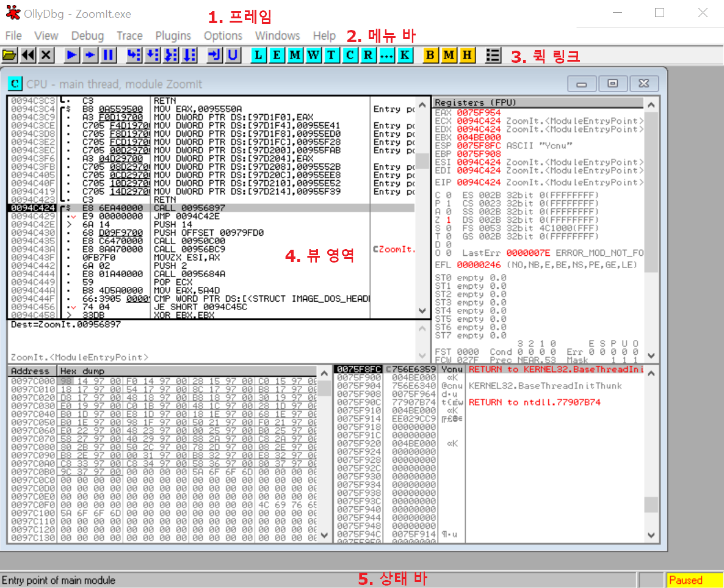Click the Address column header in dump
724x588 pixels.
32,371
